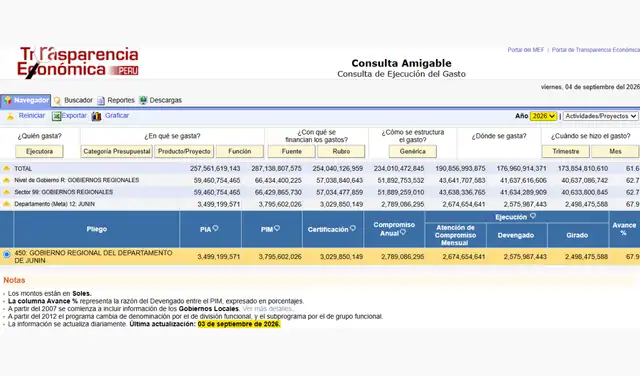Click the Ejecución header help icon
The height and width of the screenshot is (376, 640).
[533, 216]
